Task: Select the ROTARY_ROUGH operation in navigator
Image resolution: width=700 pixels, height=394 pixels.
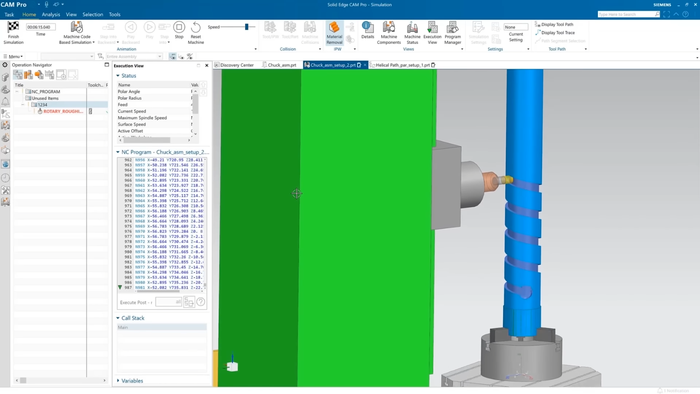Action: click(63, 111)
